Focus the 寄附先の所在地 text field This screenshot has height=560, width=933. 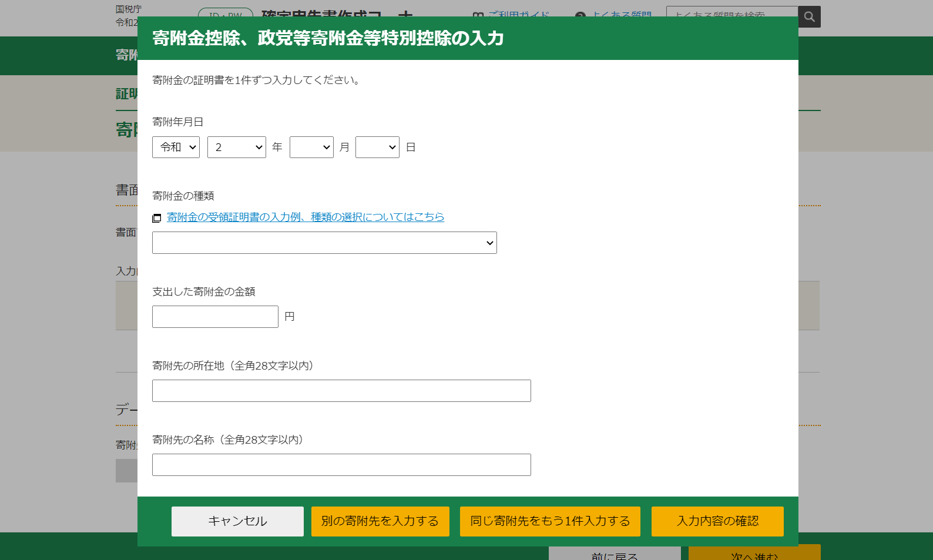341,391
